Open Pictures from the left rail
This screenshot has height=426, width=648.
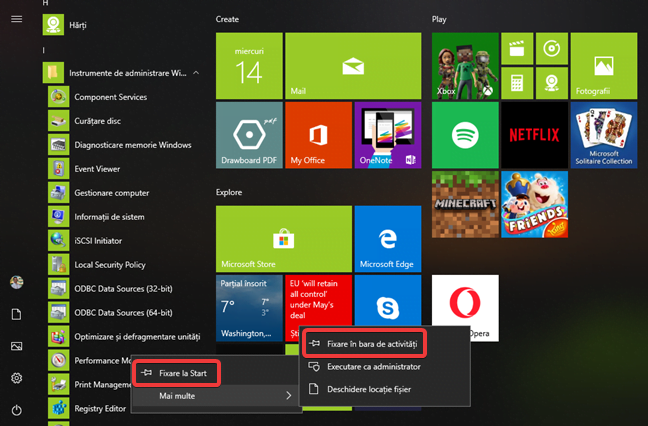tap(17, 346)
